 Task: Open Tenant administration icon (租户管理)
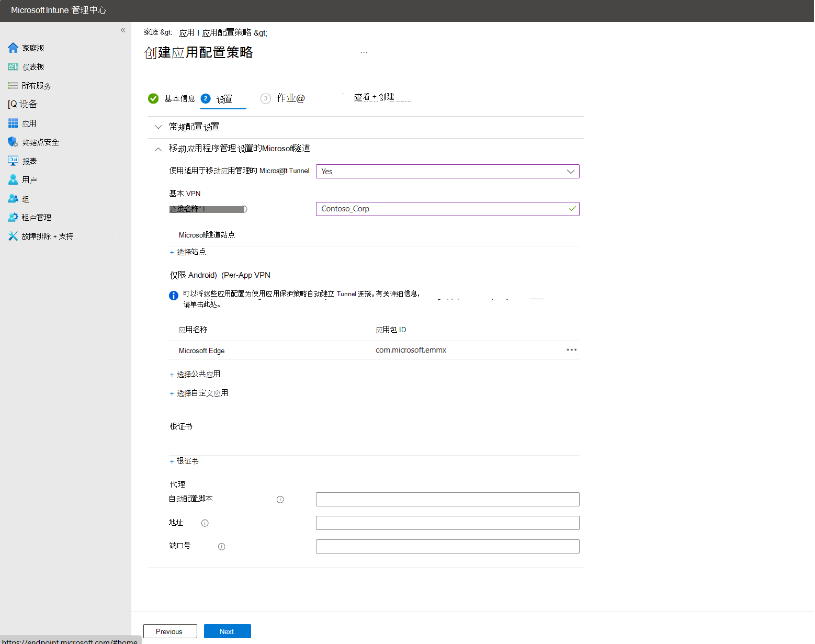pyautogui.click(x=13, y=217)
